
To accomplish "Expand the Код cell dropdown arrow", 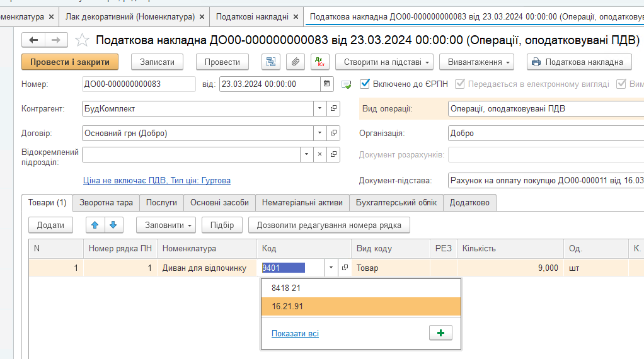I will (x=331, y=268).
